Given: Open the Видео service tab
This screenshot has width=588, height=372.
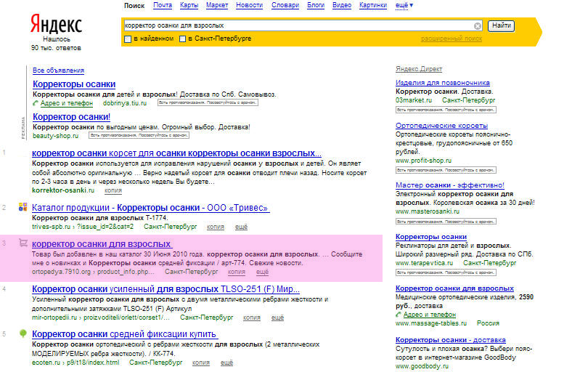Looking at the screenshot, I should coord(342,5).
